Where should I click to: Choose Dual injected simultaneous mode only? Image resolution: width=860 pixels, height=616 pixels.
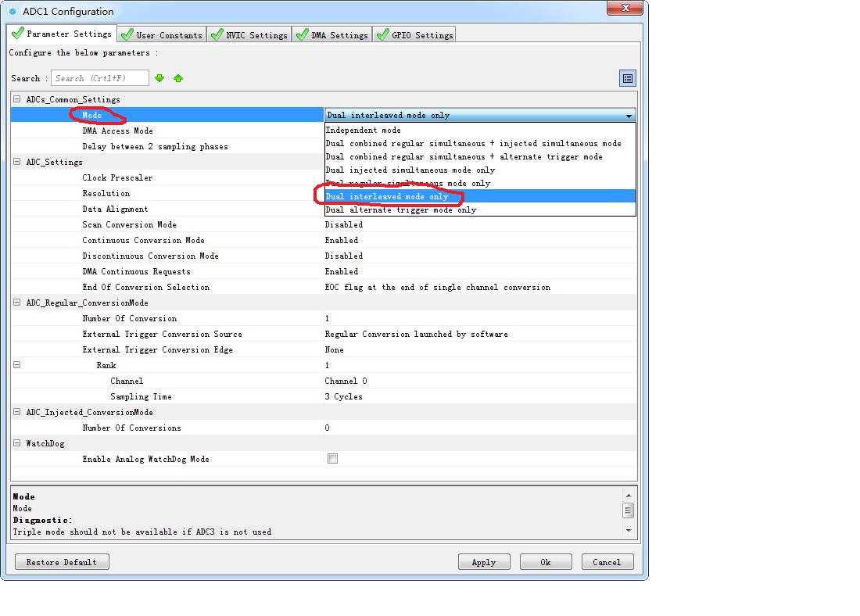pos(480,170)
